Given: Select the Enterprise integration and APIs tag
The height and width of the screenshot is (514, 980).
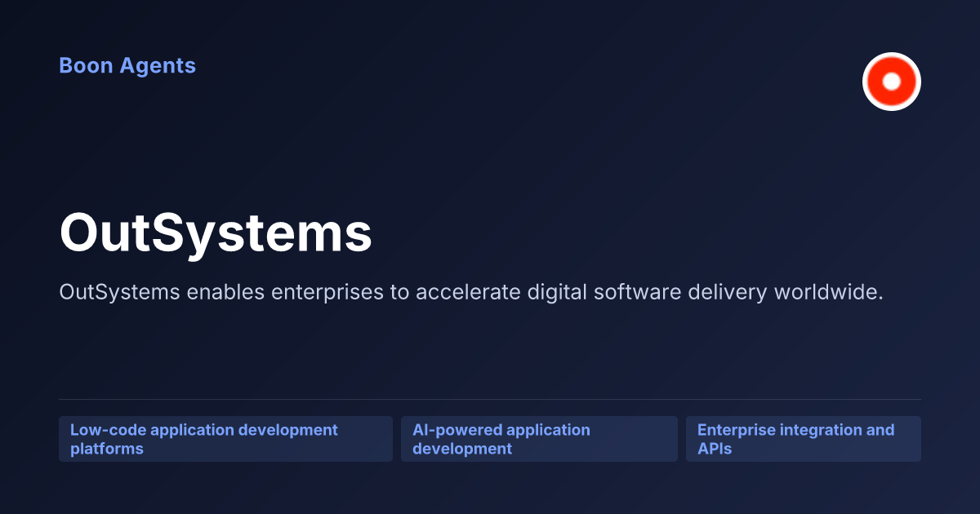Looking at the screenshot, I should tap(804, 439).
